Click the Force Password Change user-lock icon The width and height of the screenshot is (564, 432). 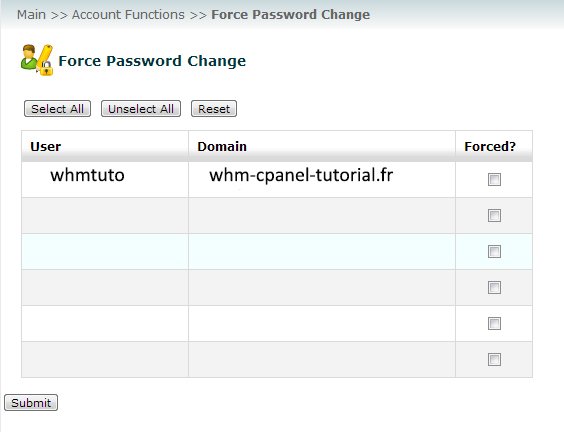click(x=37, y=60)
